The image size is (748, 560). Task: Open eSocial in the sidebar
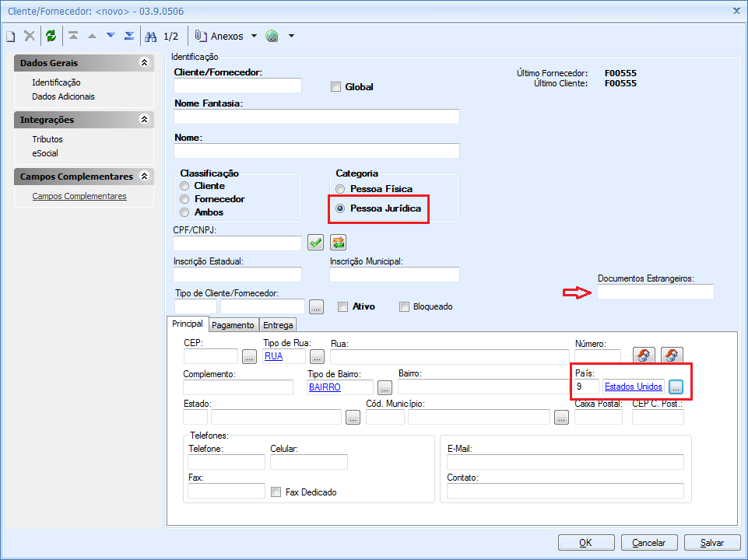click(x=45, y=153)
